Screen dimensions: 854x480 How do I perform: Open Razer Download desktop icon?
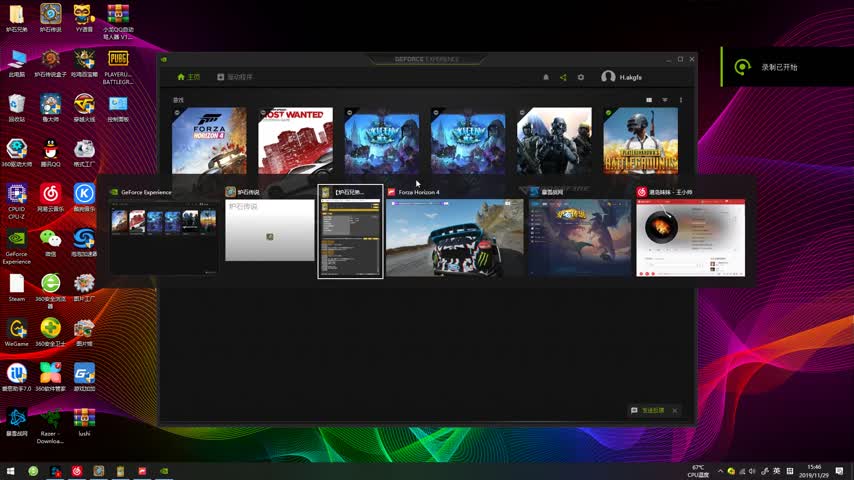[x=50, y=426]
